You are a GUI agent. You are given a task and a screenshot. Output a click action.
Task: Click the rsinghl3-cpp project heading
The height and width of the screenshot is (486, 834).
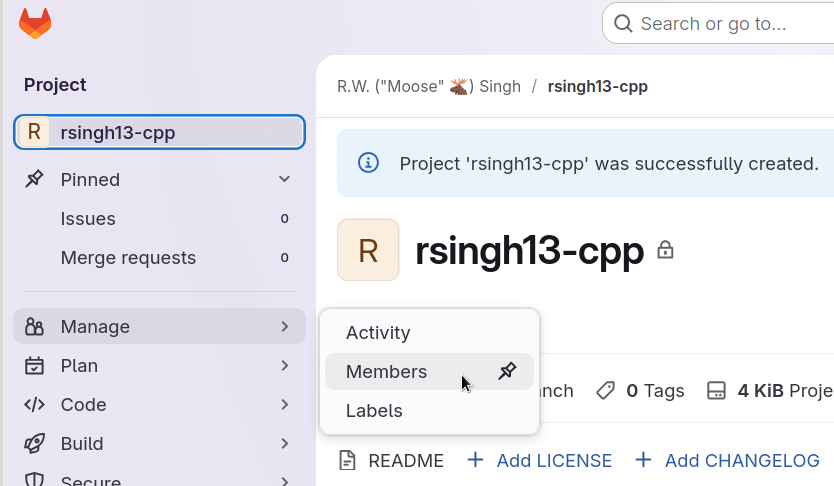tap(529, 250)
